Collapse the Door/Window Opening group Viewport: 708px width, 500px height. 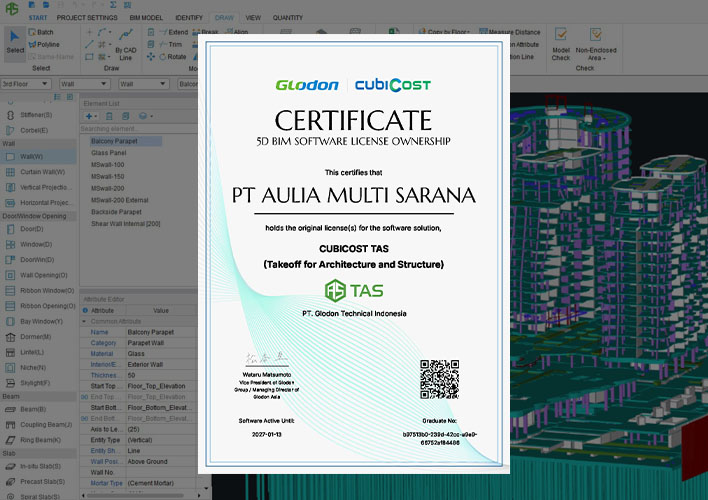[38, 216]
